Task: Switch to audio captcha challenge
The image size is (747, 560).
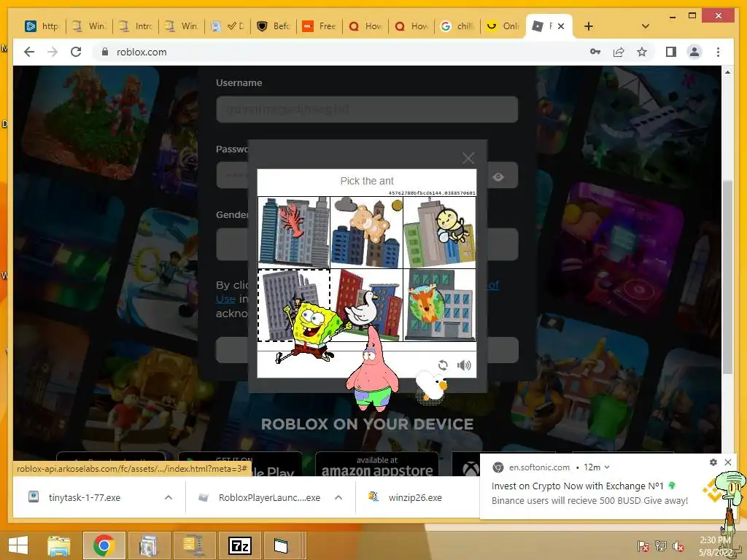Action: coord(463,365)
